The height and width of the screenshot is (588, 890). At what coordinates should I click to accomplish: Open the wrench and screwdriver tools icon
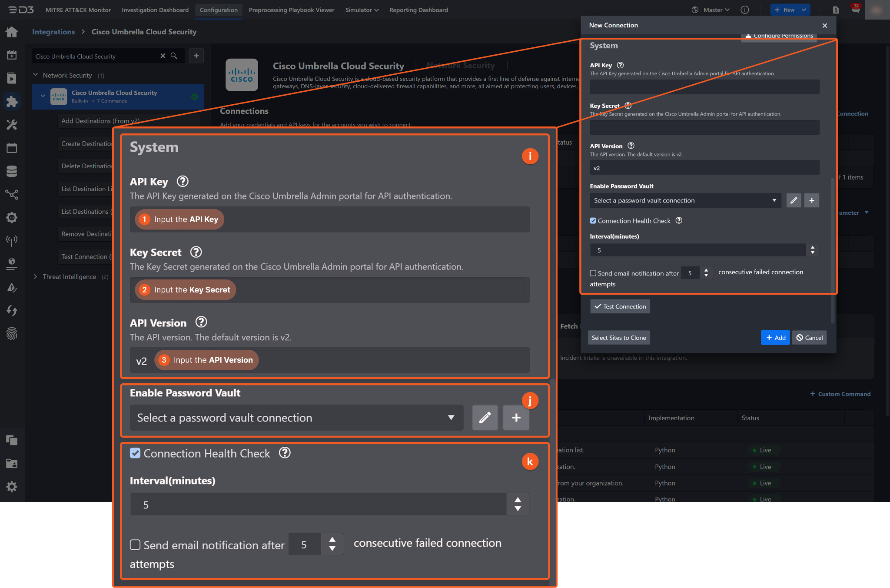(x=12, y=125)
